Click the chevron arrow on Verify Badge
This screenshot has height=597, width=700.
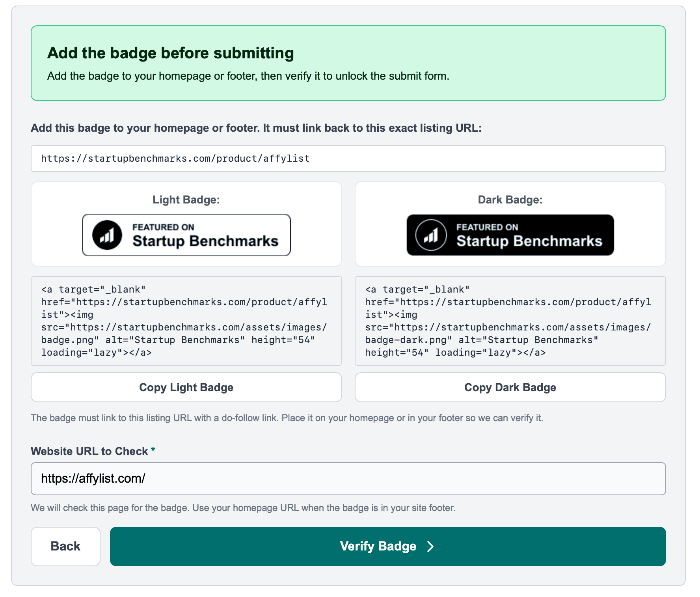(x=430, y=546)
